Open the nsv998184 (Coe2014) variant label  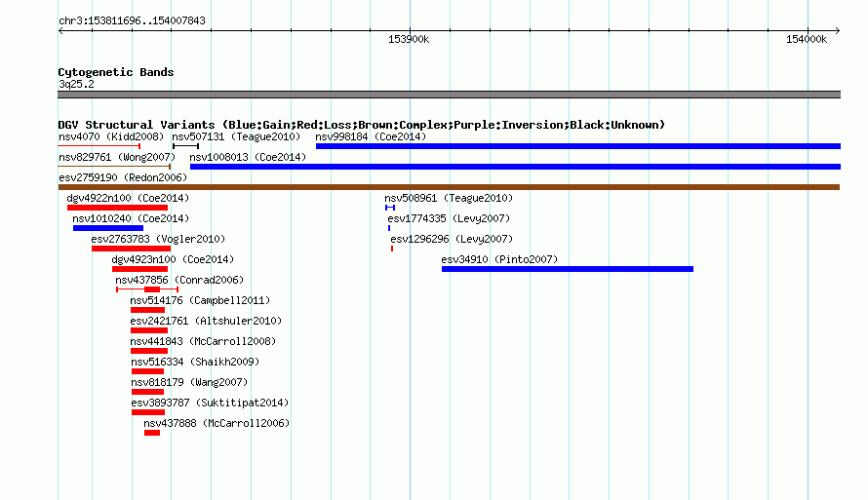(371, 136)
